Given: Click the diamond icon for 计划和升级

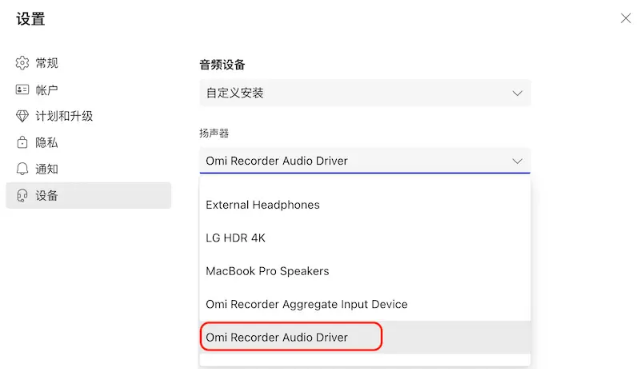Looking at the screenshot, I should [22, 116].
